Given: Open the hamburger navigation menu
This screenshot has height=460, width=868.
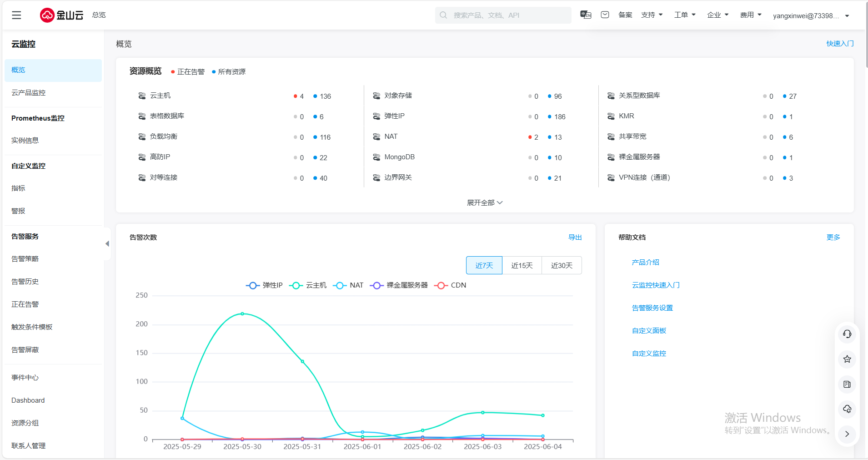Looking at the screenshot, I should (x=16, y=15).
